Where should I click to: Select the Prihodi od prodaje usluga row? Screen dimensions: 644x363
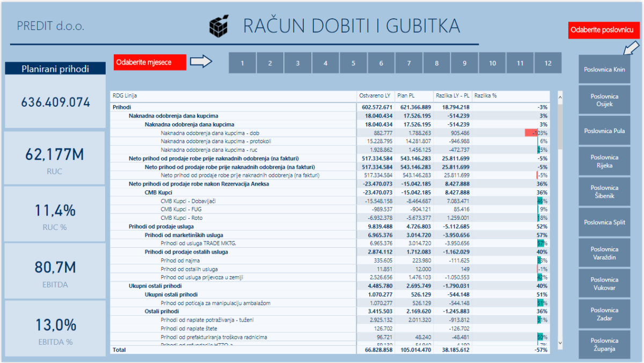pyautogui.click(x=155, y=226)
